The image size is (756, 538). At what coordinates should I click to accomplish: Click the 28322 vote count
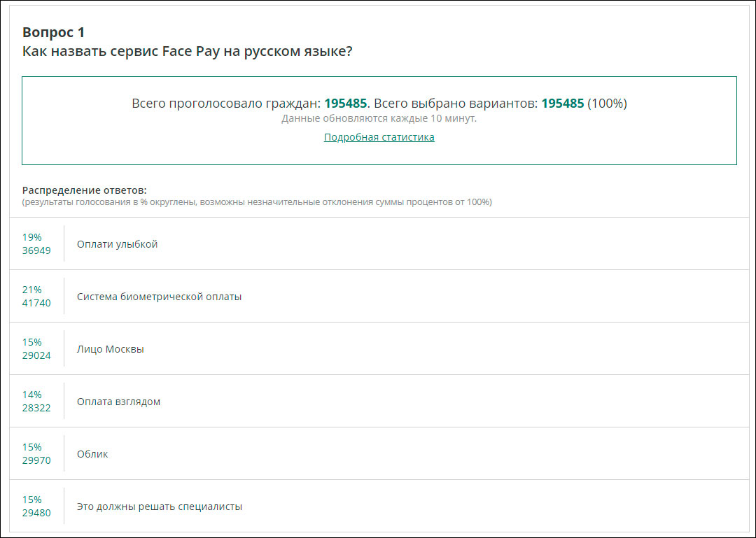pyautogui.click(x=36, y=408)
